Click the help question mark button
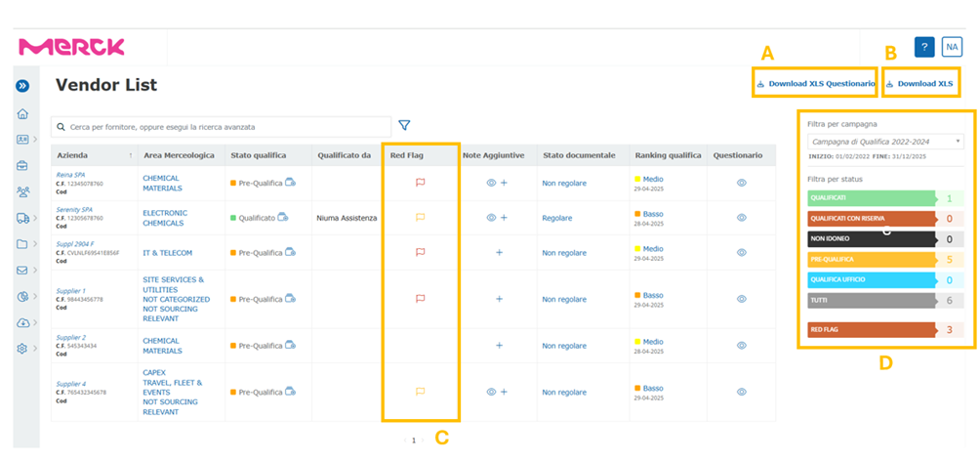The width and height of the screenshot is (980, 461). (x=923, y=47)
